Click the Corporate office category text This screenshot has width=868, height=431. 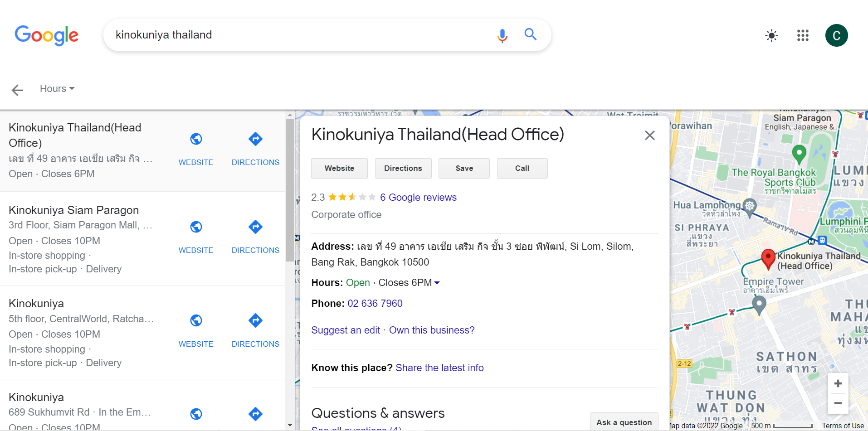tap(346, 214)
